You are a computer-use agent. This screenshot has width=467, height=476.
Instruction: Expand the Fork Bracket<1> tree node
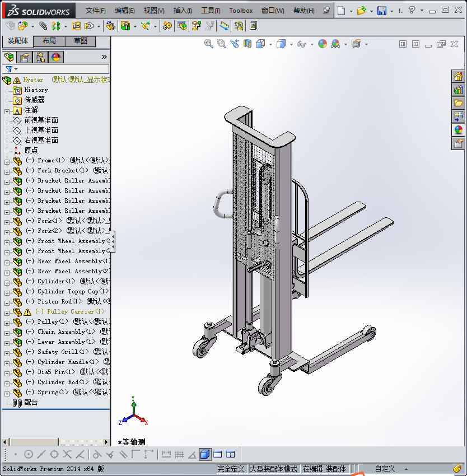[x=7, y=172]
